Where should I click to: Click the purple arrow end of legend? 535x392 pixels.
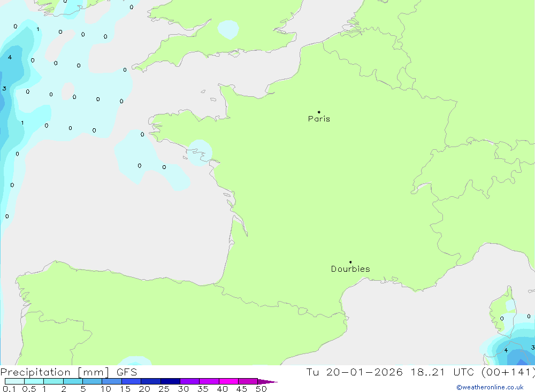click(267, 381)
